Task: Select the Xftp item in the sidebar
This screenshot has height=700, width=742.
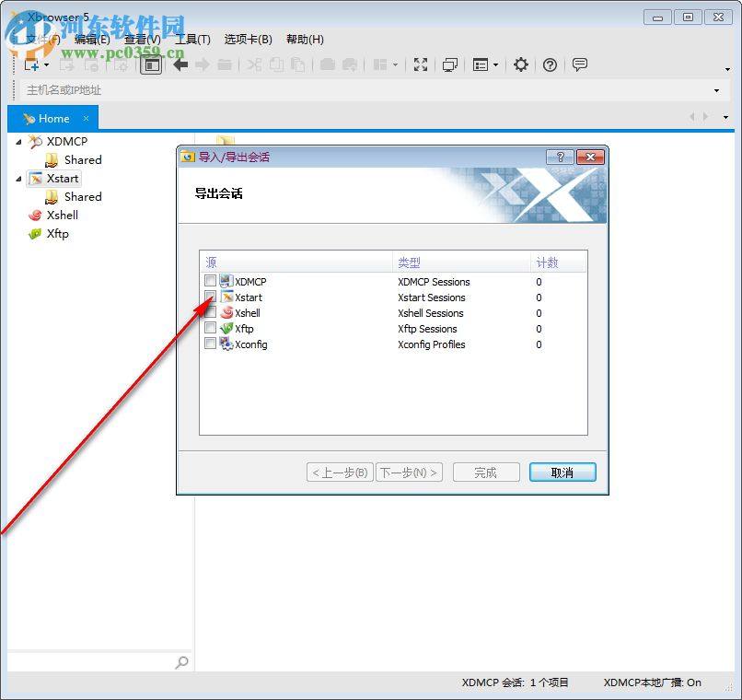Action: click(57, 234)
